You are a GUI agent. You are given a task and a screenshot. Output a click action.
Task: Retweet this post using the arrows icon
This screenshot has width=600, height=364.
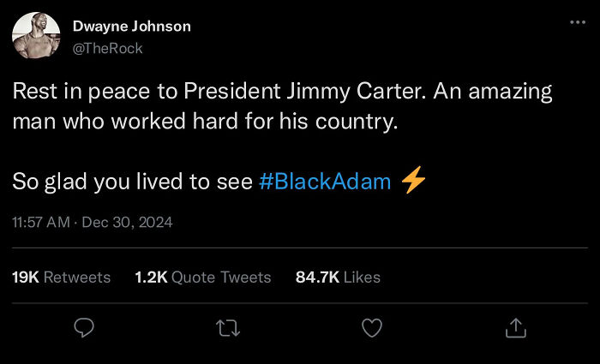pos(227,327)
